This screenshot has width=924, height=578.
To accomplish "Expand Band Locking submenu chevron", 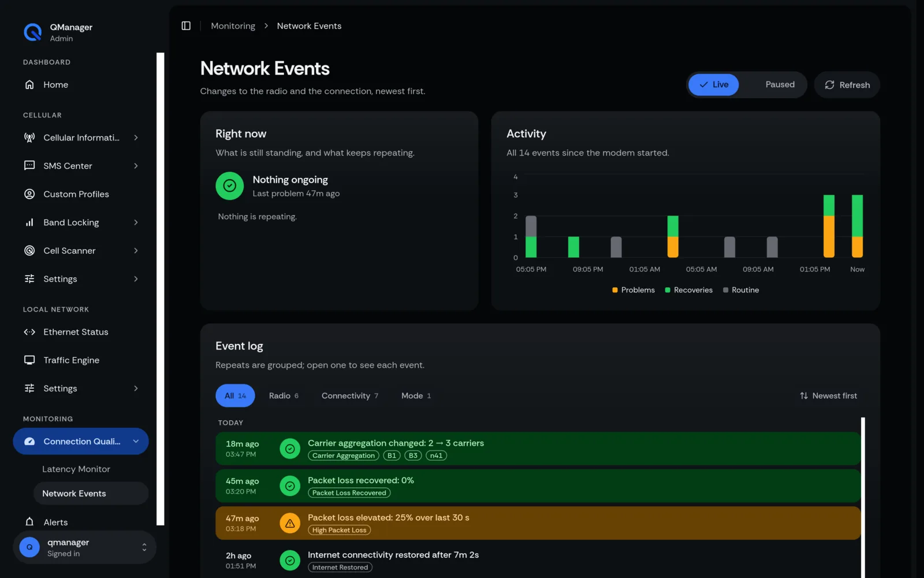I will (x=136, y=223).
